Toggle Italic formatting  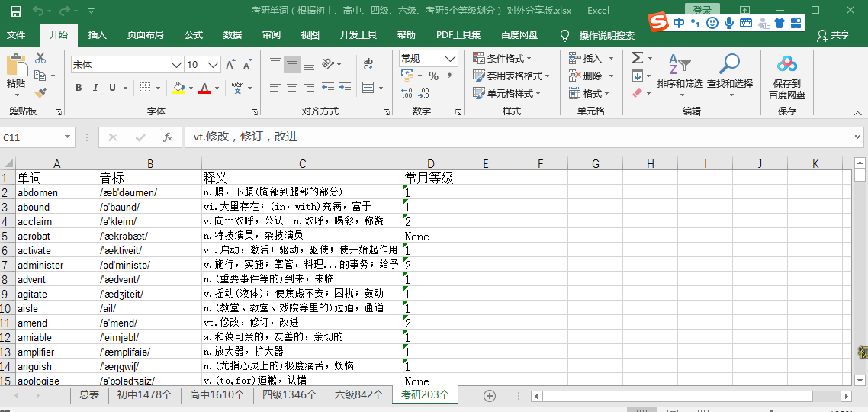tap(95, 88)
